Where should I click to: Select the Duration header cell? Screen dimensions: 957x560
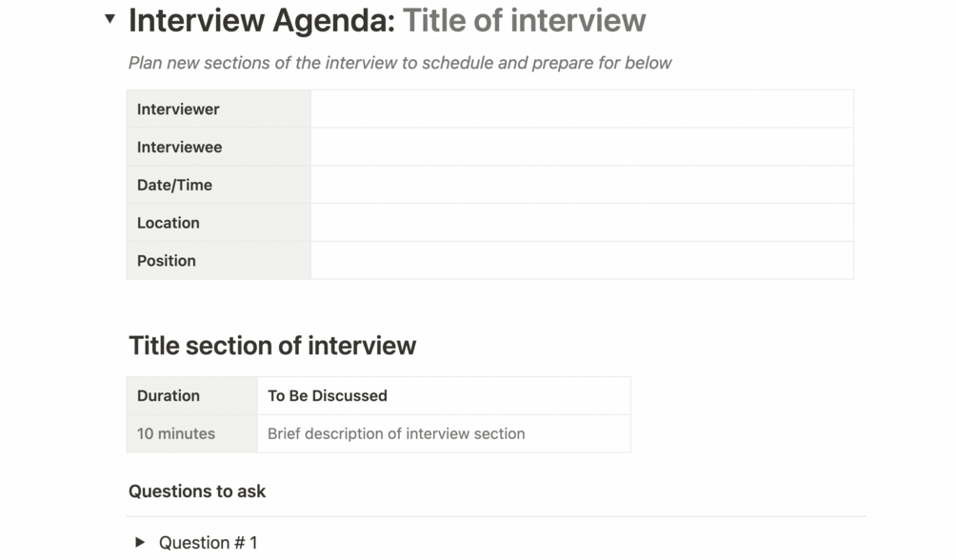(191, 396)
